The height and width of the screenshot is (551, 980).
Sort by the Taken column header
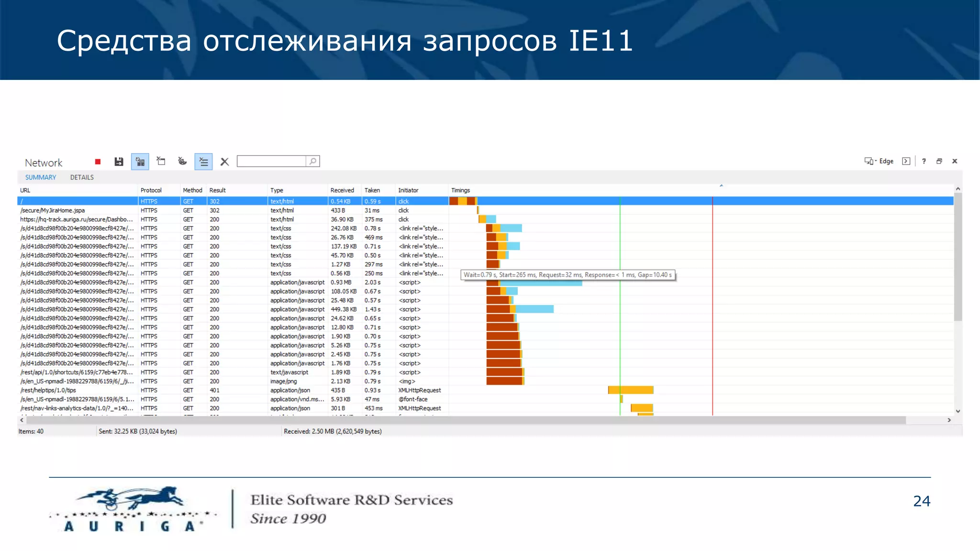379,190
